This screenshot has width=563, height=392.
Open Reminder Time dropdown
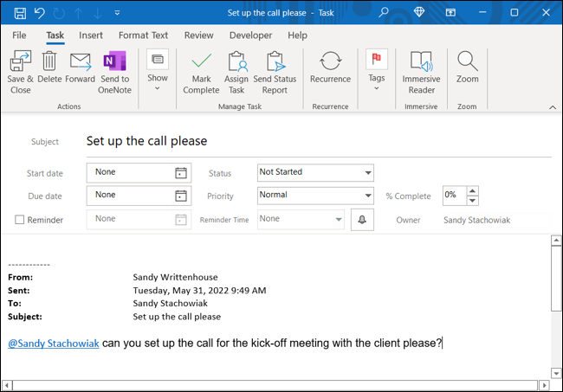point(338,219)
